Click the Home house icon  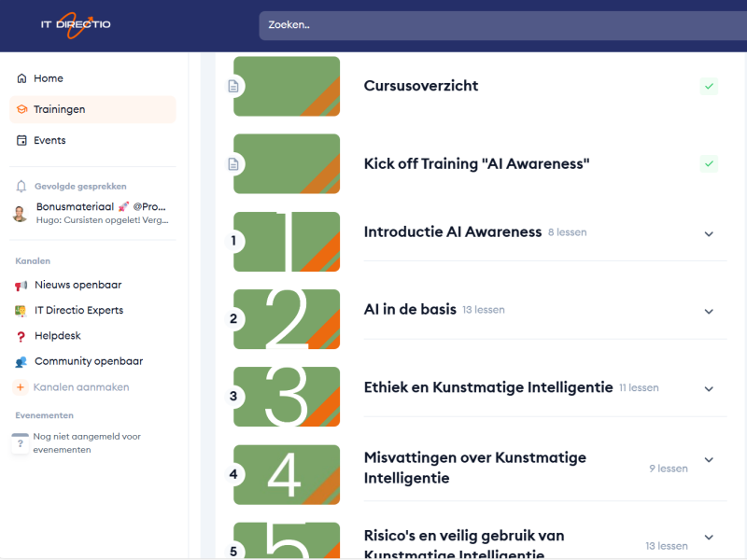click(21, 78)
